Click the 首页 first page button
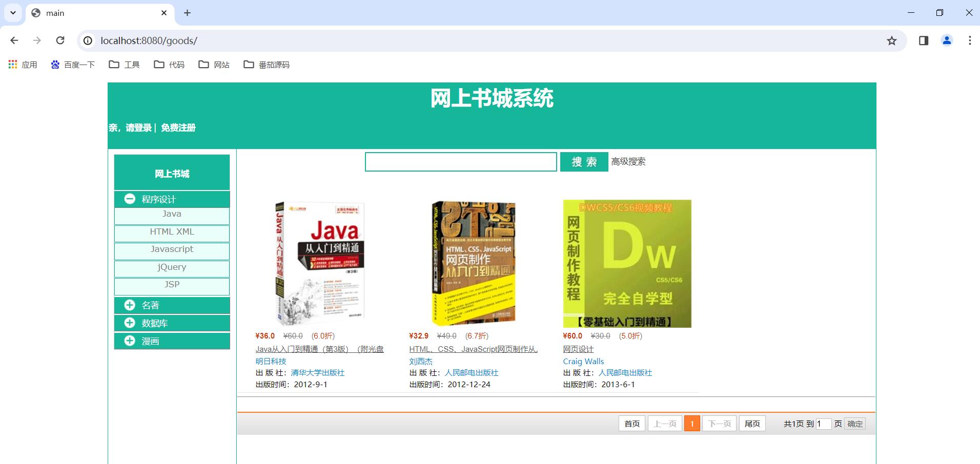 [632, 424]
